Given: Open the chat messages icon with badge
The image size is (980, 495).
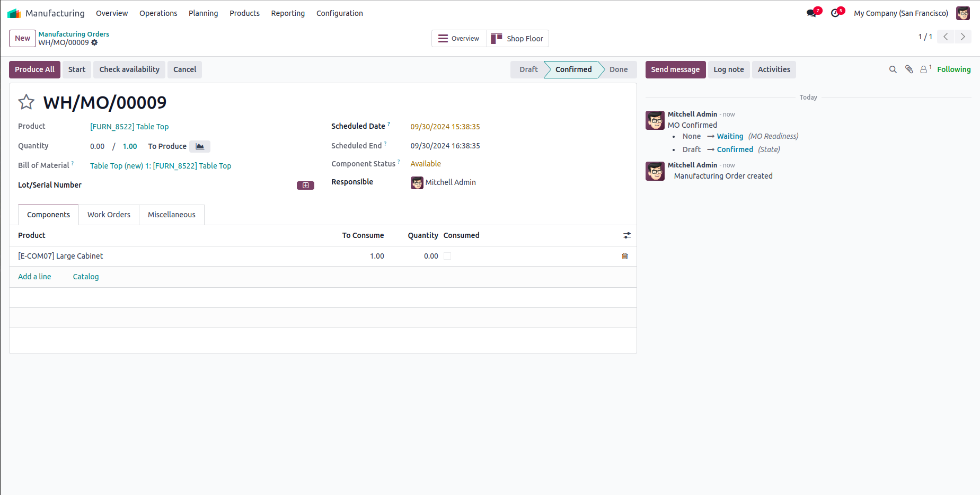Looking at the screenshot, I should click(812, 13).
